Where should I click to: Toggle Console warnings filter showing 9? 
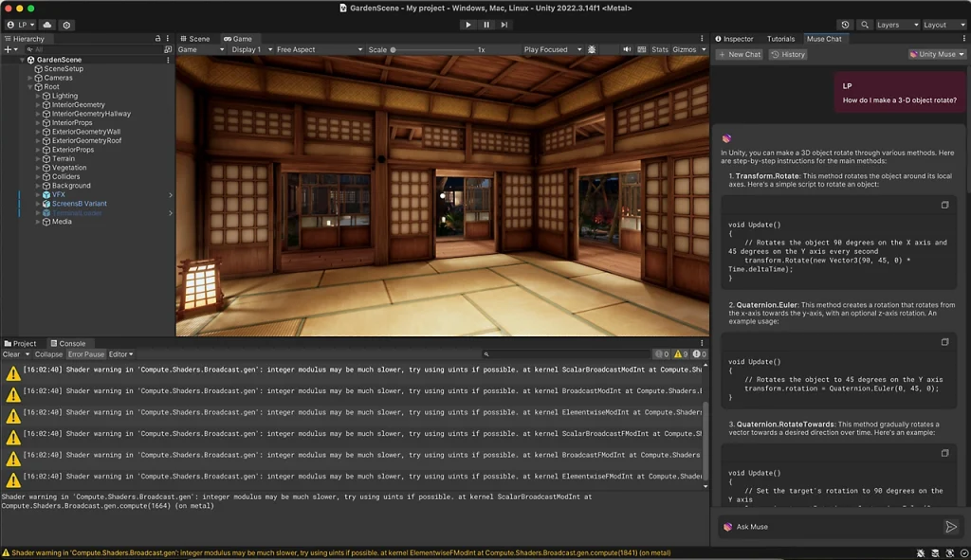point(681,354)
